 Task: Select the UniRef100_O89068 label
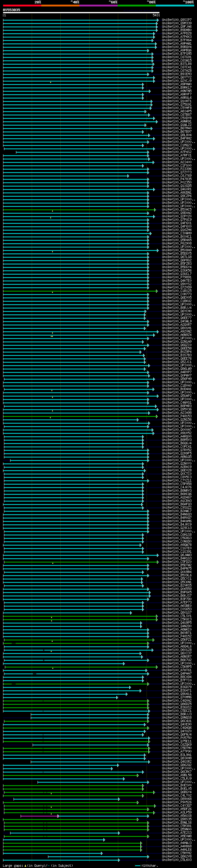(x=177, y=799)
